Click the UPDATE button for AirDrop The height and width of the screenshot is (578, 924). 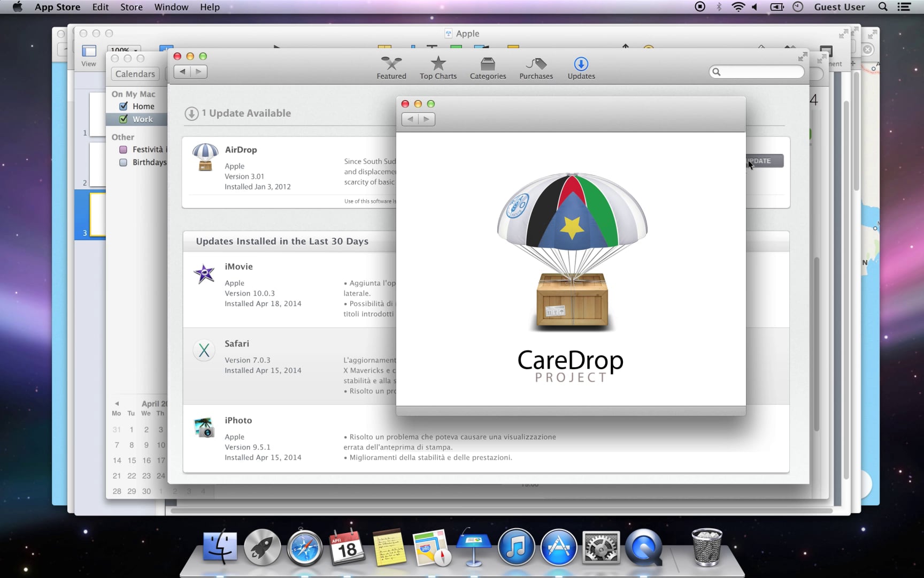pyautogui.click(x=765, y=161)
